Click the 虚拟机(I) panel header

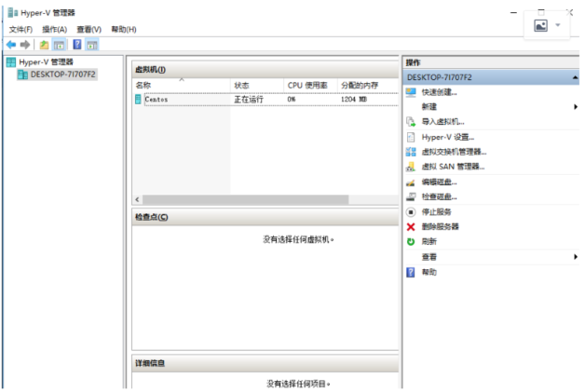[265, 70]
